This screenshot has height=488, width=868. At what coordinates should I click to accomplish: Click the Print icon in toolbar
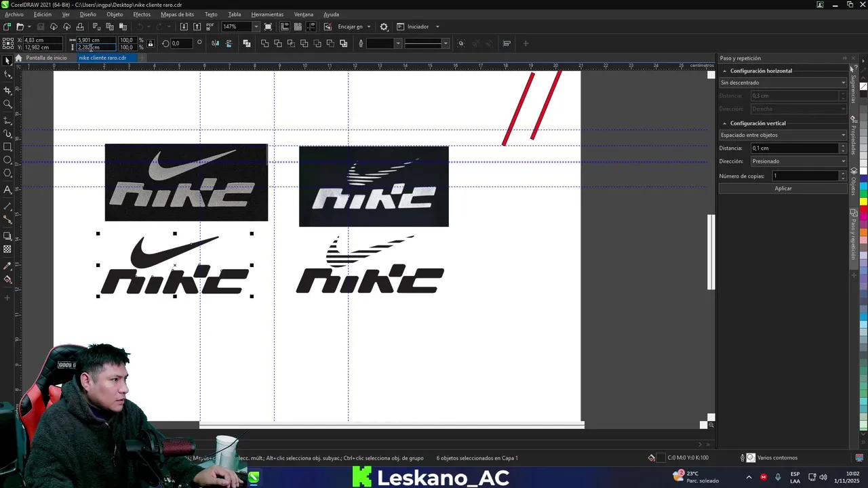click(x=80, y=26)
